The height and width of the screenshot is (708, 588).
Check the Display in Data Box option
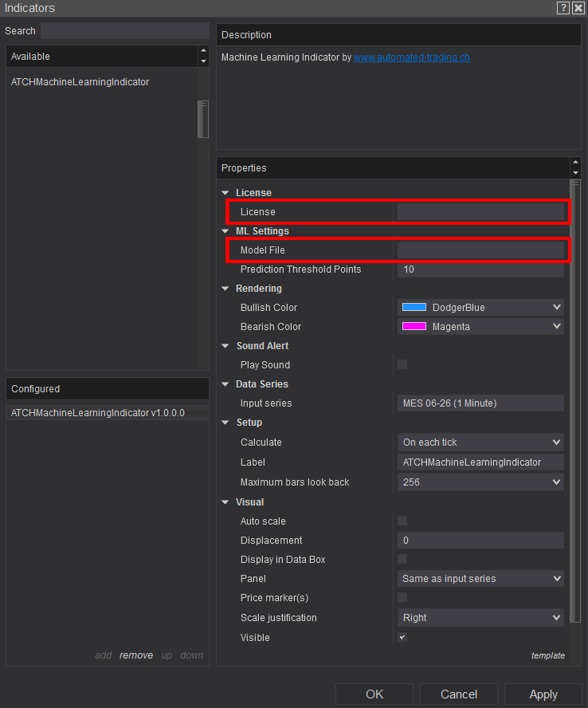pyautogui.click(x=402, y=559)
